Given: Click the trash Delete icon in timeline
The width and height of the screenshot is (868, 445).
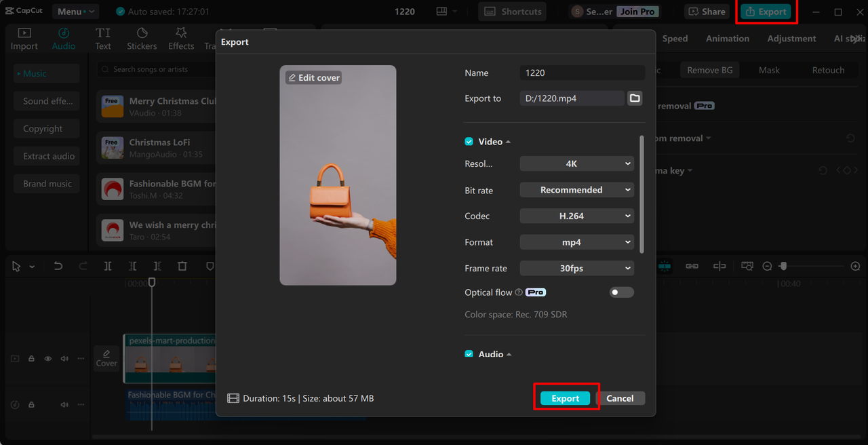Looking at the screenshot, I should 182,267.
